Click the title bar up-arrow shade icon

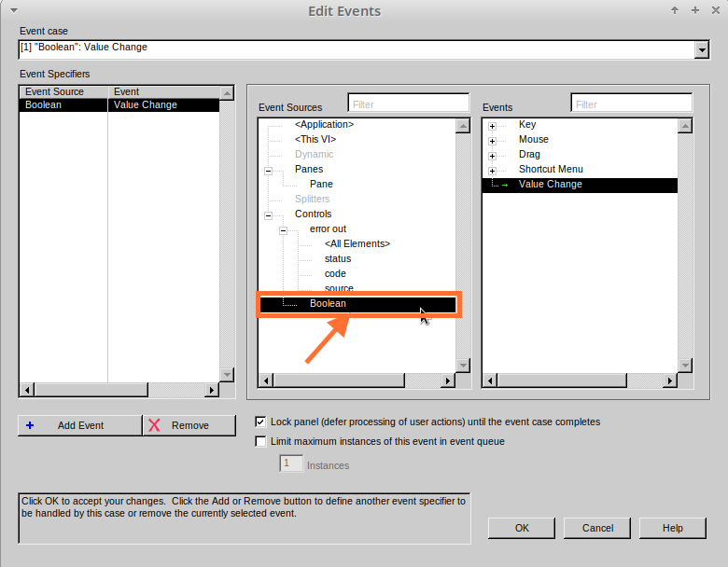(675, 10)
